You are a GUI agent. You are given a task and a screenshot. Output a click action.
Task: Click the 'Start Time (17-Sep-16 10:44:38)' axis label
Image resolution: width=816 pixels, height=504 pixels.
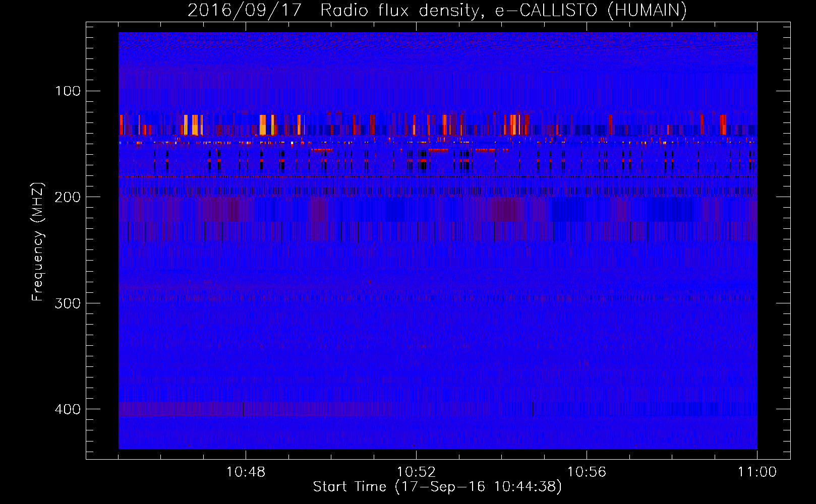click(437, 487)
